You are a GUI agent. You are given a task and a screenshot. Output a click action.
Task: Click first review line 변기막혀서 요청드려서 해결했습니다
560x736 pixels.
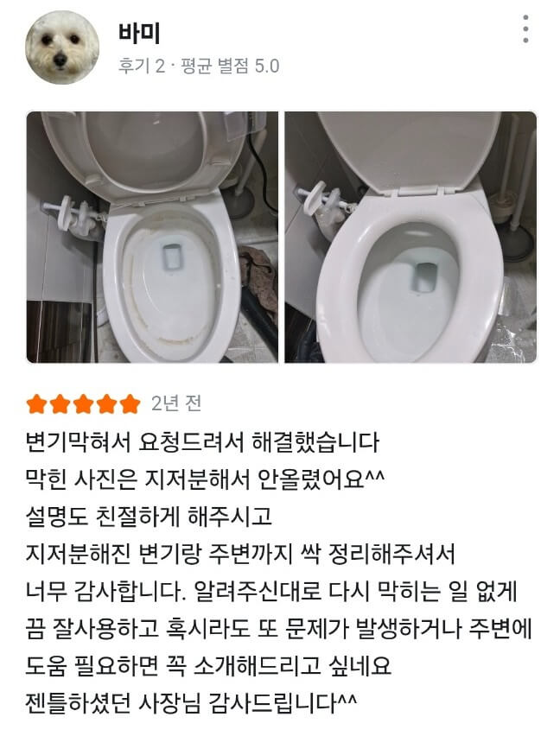click(202, 442)
